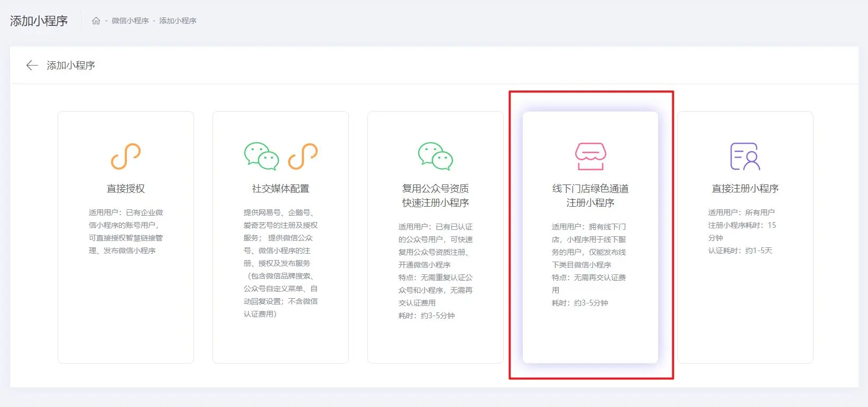868x407 pixels.
Task: Click the 直接注册小程序 description text
Action: click(x=742, y=232)
